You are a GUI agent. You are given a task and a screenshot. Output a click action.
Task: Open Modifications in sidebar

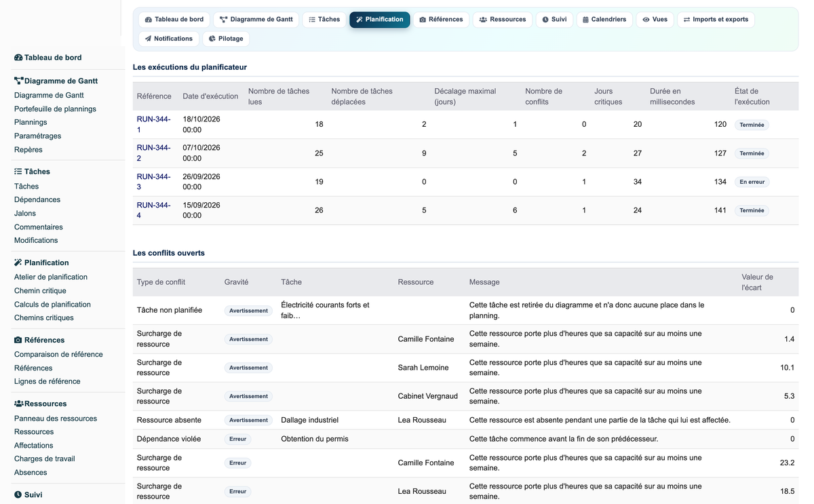coord(36,240)
